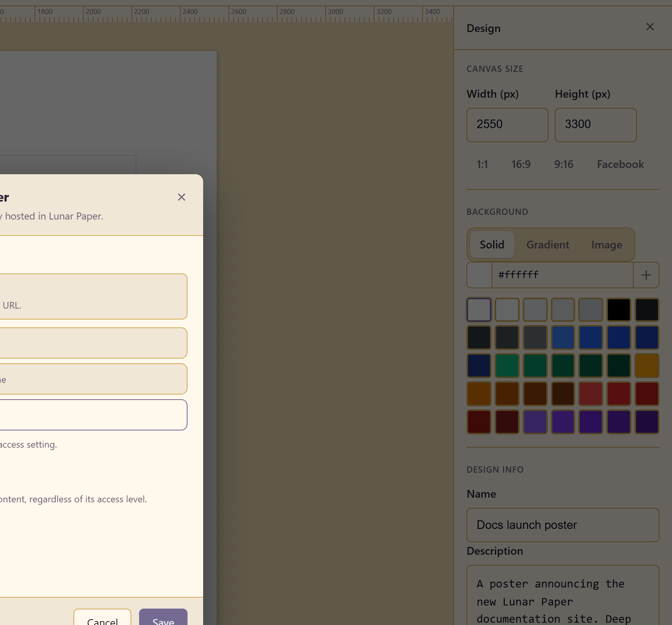672x625 pixels.
Task: Apply the 9:16 canvas ratio preset
Action: coord(563,164)
